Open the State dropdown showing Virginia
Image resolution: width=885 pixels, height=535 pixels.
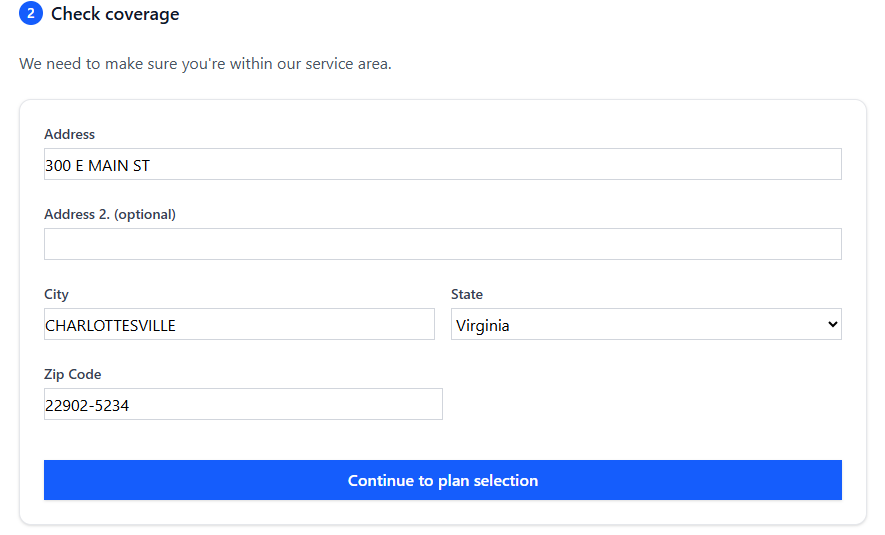pos(645,324)
